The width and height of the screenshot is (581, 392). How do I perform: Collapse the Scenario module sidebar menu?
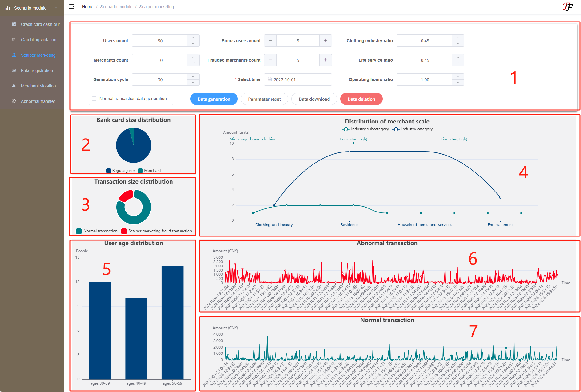point(56,8)
